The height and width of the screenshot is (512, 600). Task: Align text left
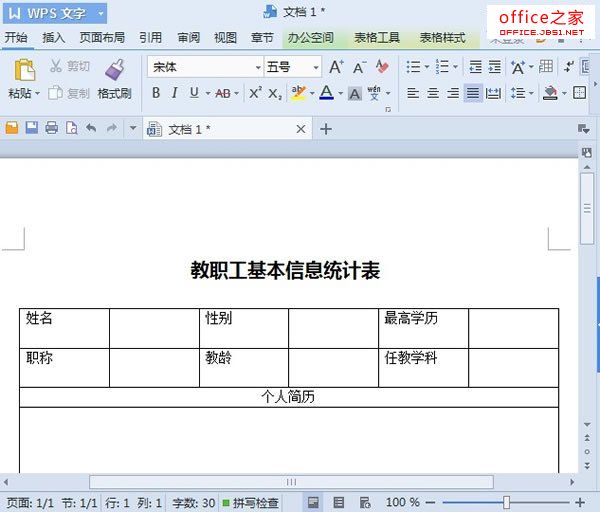tap(413, 93)
